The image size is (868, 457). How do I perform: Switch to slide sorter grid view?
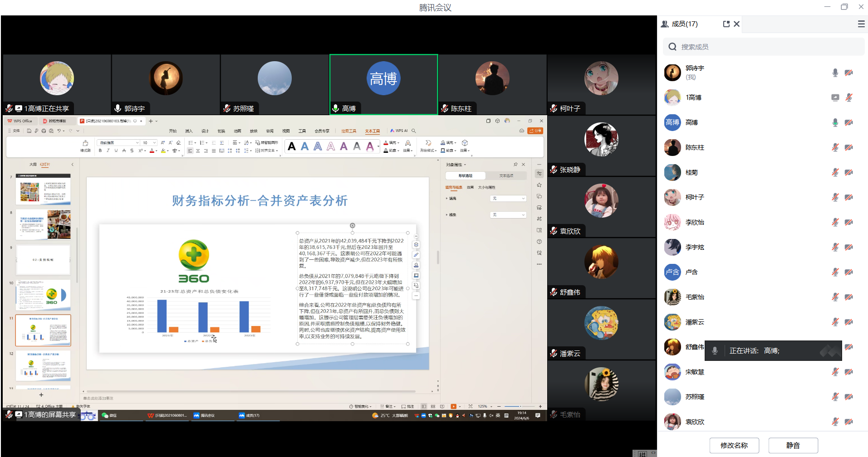(x=433, y=406)
